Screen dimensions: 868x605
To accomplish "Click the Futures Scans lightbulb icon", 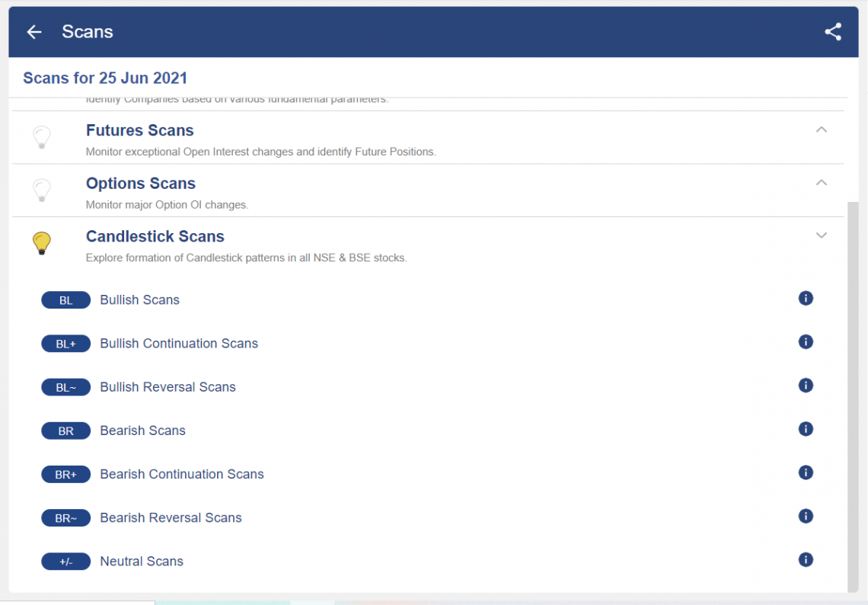I will point(42,138).
